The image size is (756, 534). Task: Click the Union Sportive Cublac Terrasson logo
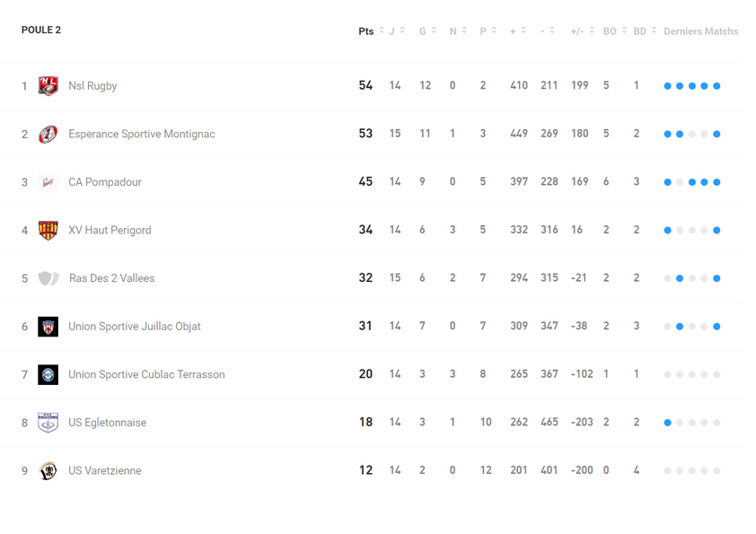tap(48, 374)
